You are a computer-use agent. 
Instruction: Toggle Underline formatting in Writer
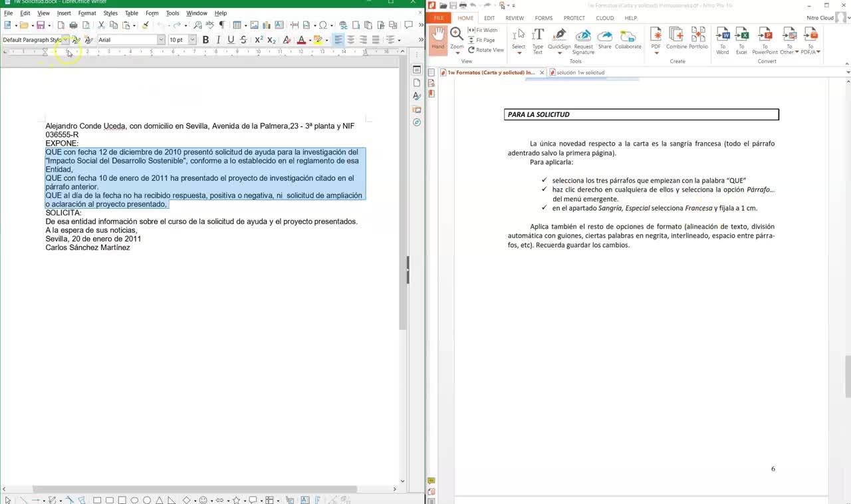click(231, 40)
